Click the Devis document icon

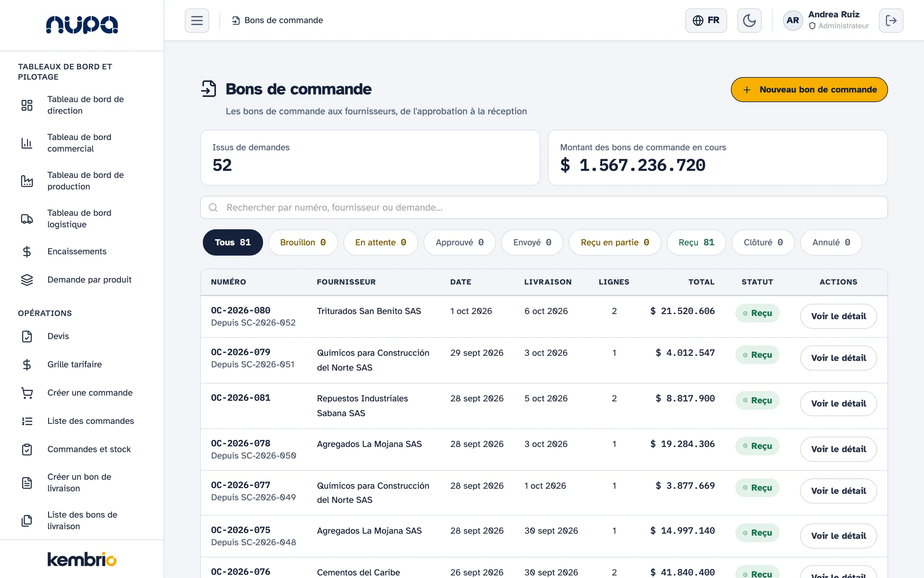pos(27,337)
